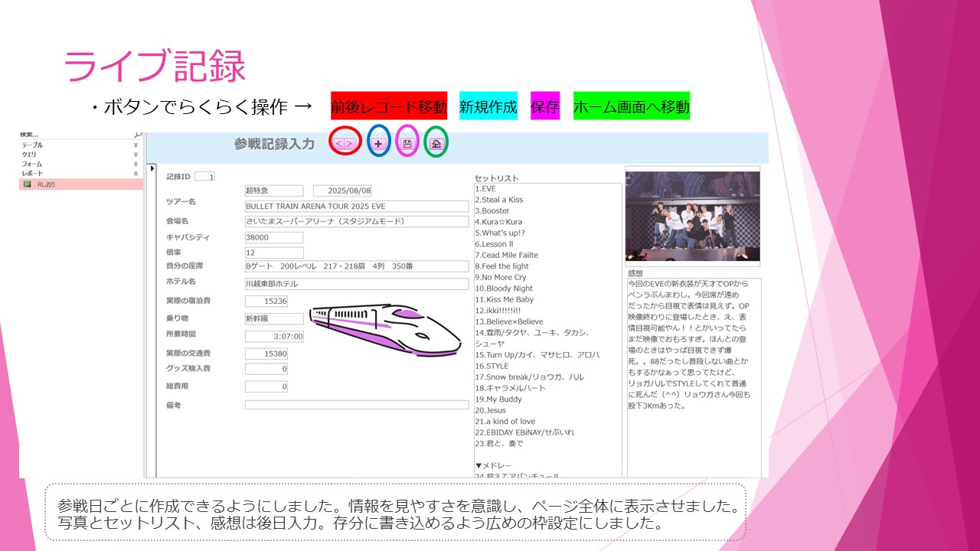This screenshot has width=980, height=551.
Task: Expand the テーブル group in navigation pane
Action: point(136,145)
